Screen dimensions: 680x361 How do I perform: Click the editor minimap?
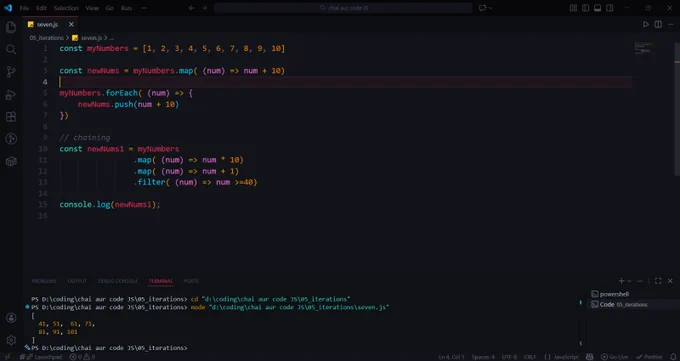tap(644, 48)
